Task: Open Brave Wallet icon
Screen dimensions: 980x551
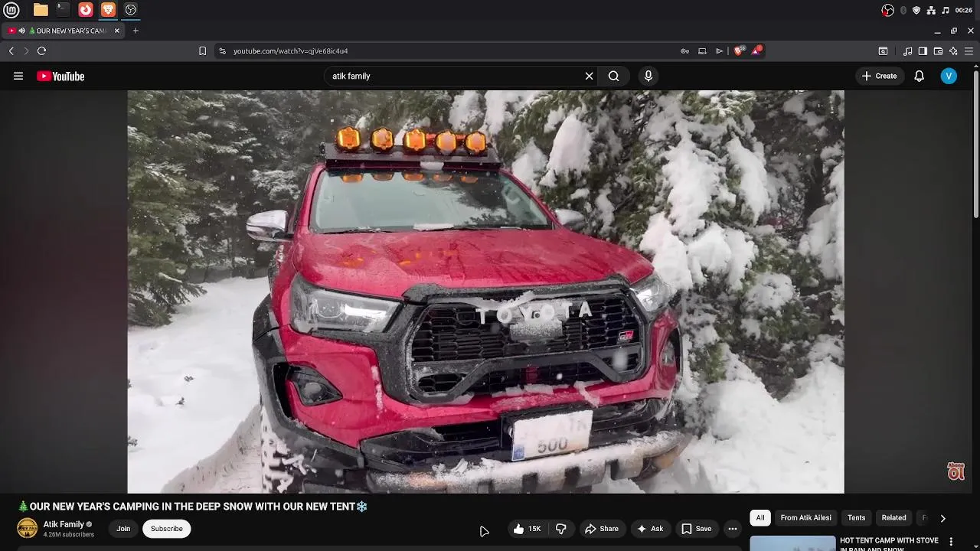Action: (x=938, y=51)
